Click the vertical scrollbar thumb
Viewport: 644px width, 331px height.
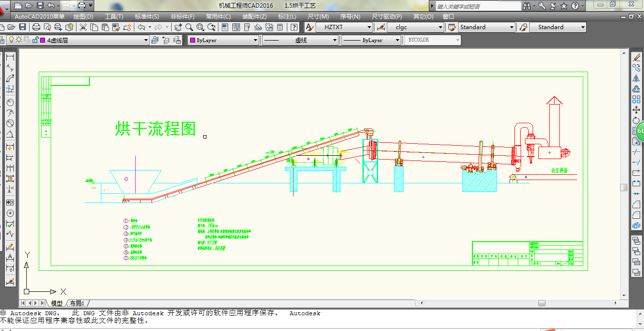coord(624,187)
